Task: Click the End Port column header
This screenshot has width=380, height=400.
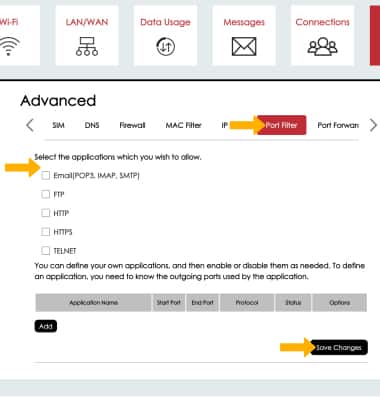Action: click(202, 303)
